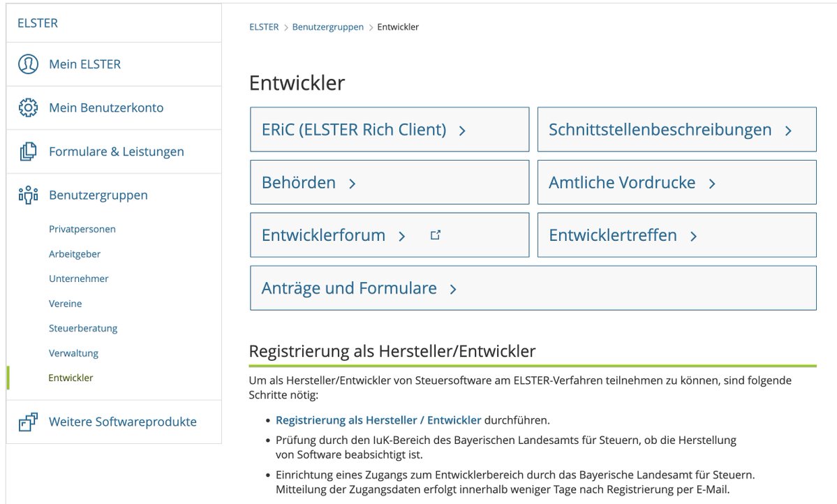
Task: Open the Amtliche Vordrucke tile
Action: [x=677, y=182]
